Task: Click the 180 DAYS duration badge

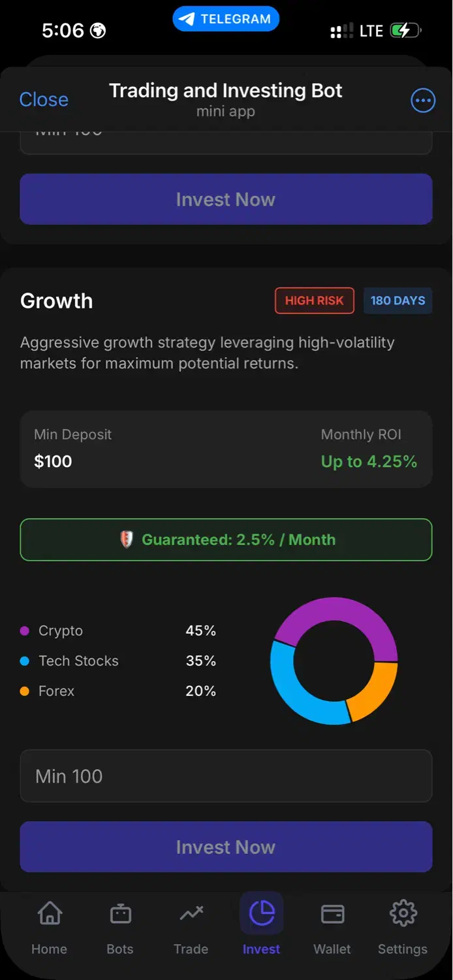Action: coord(398,301)
